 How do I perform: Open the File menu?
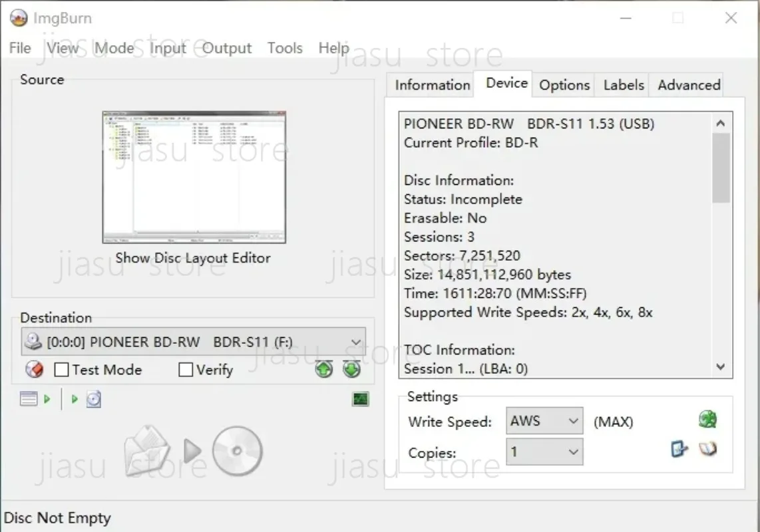coord(20,48)
